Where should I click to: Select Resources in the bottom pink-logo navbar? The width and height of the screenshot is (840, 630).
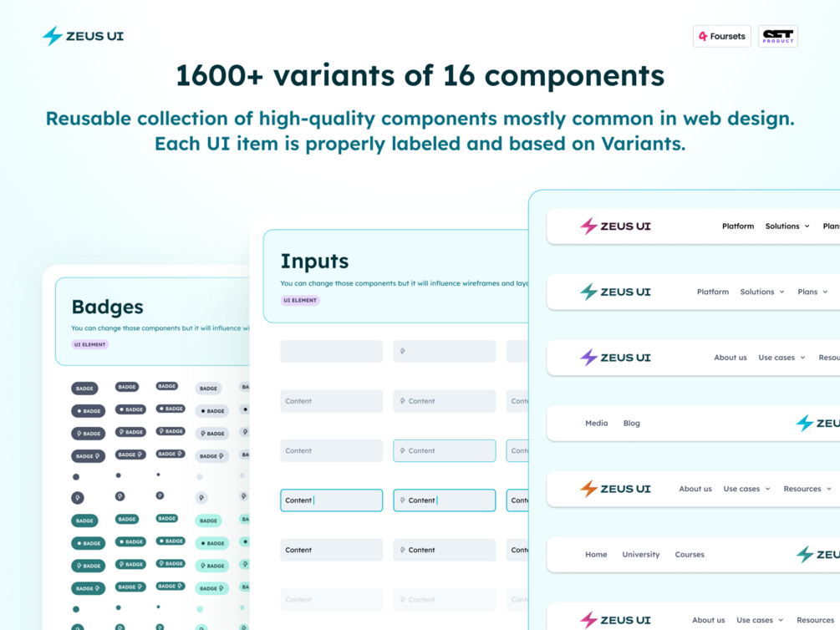tap(816, 620)
